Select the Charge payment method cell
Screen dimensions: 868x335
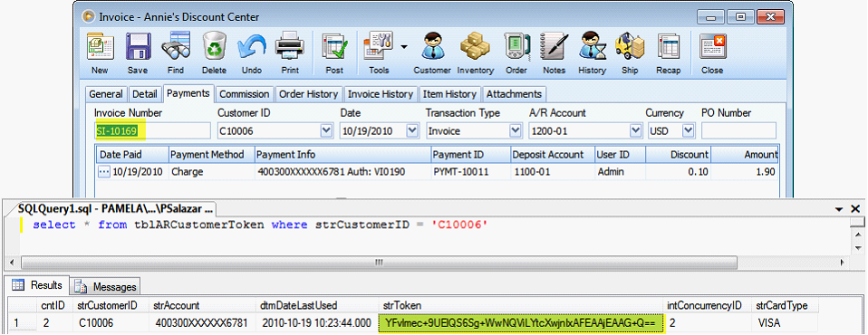coord(211,172)
